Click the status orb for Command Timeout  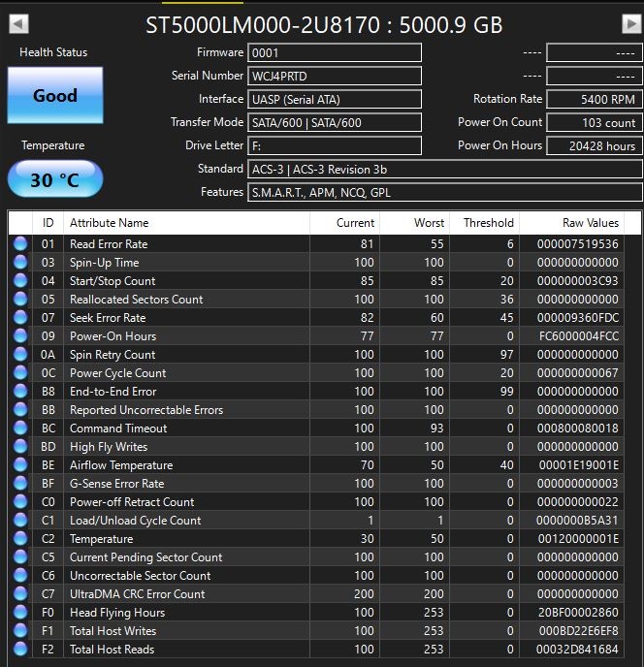20,429
